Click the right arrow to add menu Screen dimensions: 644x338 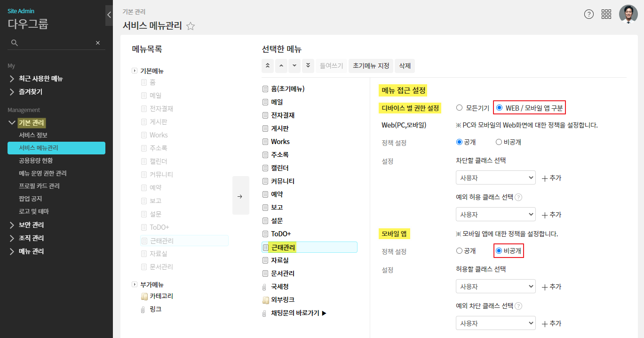coord(240,196)
